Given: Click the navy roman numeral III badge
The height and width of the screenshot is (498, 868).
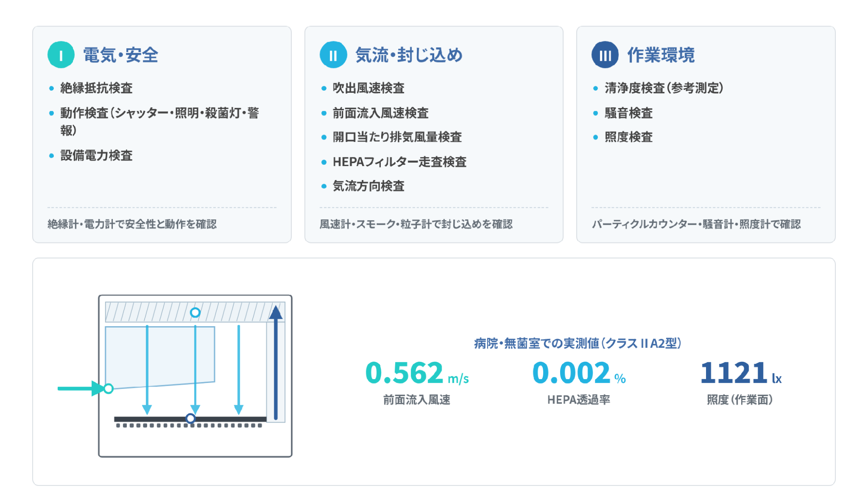Looking at the screenshot, I should [605, 55].
